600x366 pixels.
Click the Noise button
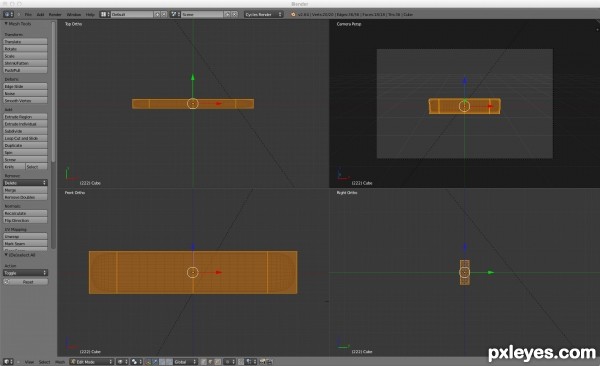pos(25,93)
